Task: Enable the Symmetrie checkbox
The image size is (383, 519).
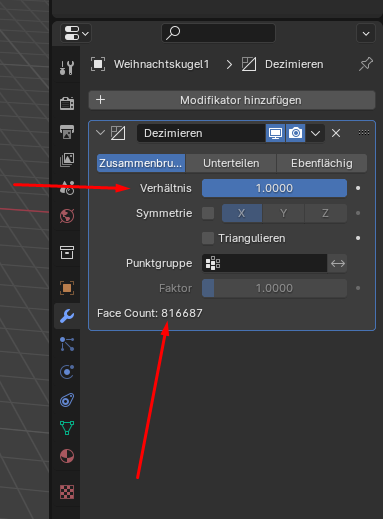Action: click(x=208, y=213)
